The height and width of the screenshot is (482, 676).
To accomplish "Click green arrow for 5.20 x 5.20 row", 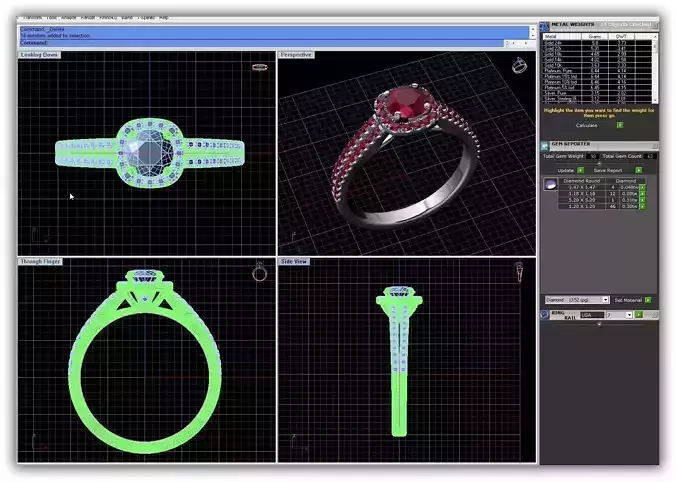I will (x=642, y=200).
